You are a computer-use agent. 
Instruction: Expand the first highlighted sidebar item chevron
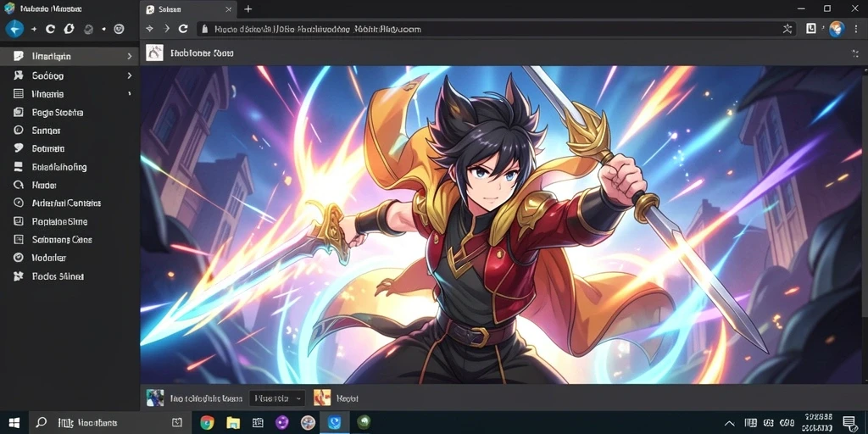coord(130,57)
